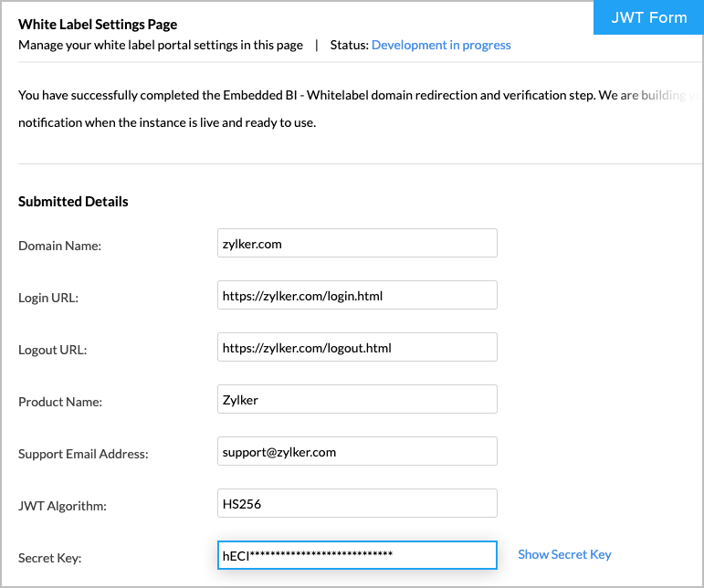Select the 'Manage your white label portal settings' text
Viewport: 704px width, 588px height.
[x=161, y=45]
